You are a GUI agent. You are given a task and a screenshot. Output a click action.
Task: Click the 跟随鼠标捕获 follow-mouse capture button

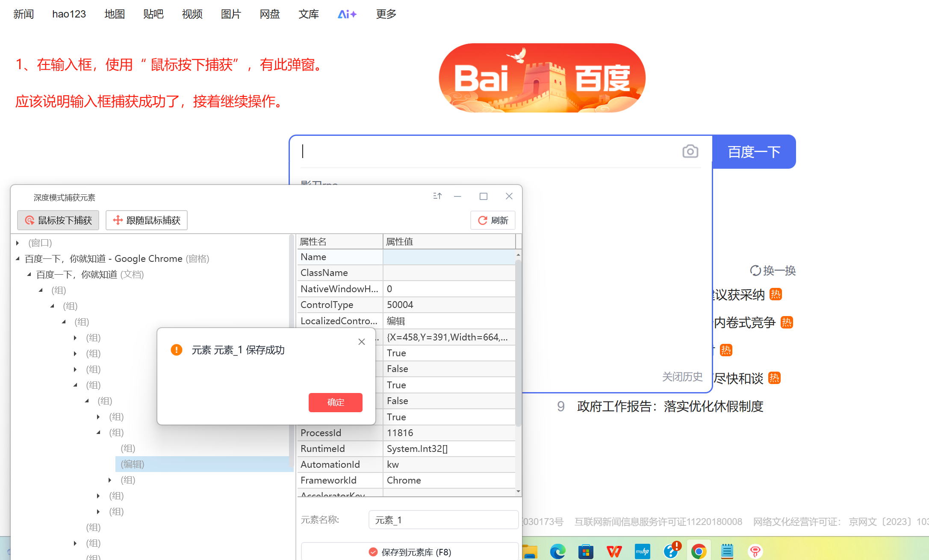point(147,220)
